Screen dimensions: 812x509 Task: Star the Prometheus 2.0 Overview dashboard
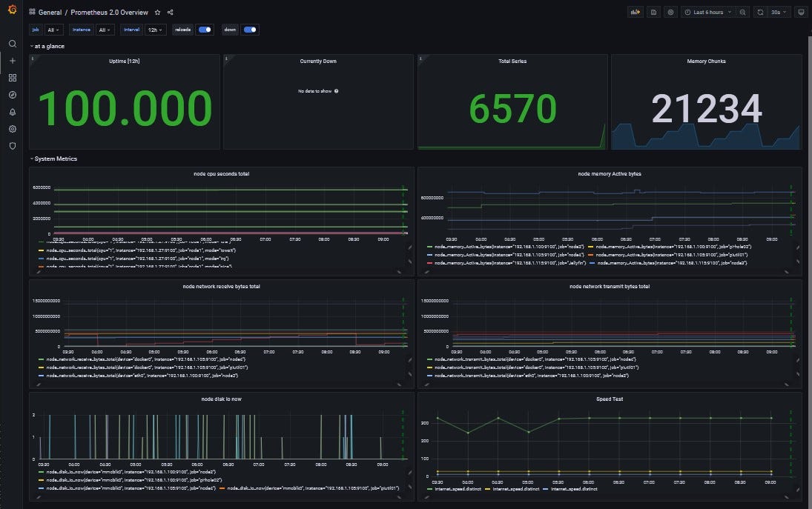(x=157, y=13)
